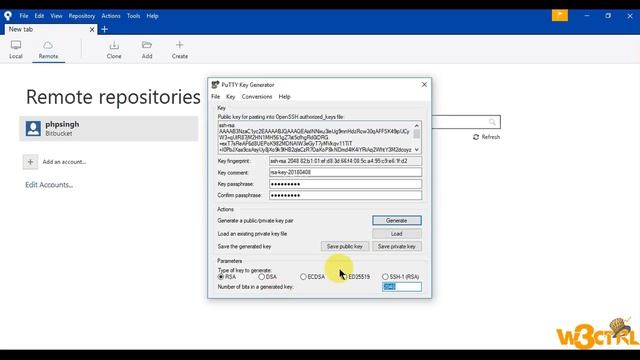Image resolution: width=640 pixels, height=360 pixels.
Task: Open Sourcetree File menu
Action: tap(24, 16)
